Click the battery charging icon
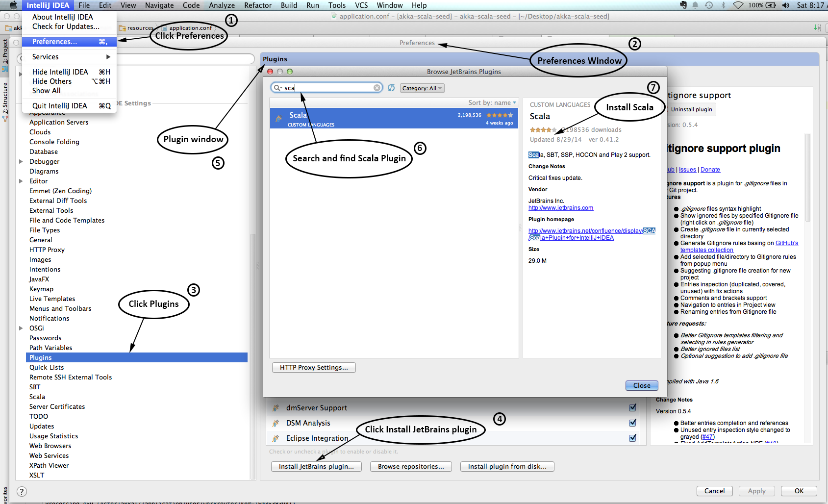Screen dimensions: 828x504 [771, 5]
